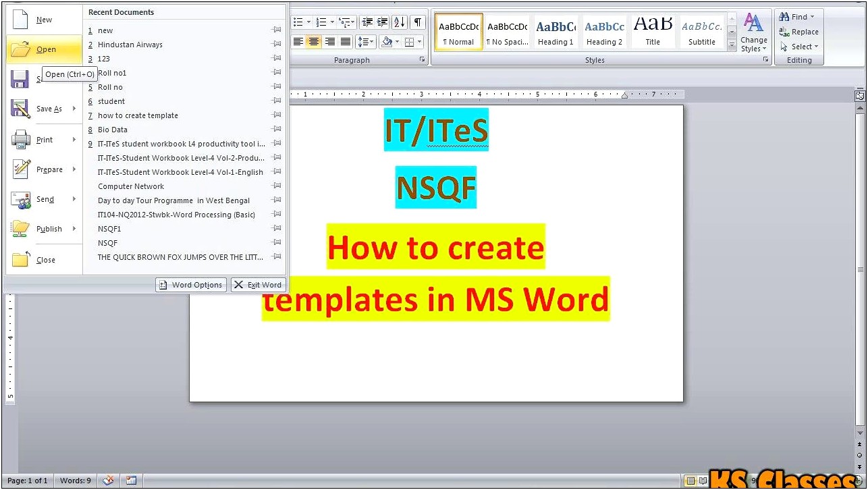
Task: Click the Page: 1 of 1 indicator
Action: tap(28, 481)
